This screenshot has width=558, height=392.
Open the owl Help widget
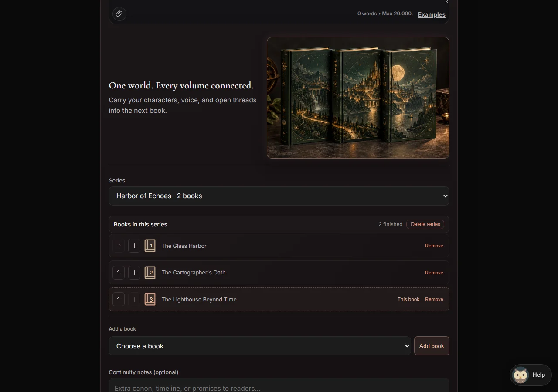coord(531,375)
